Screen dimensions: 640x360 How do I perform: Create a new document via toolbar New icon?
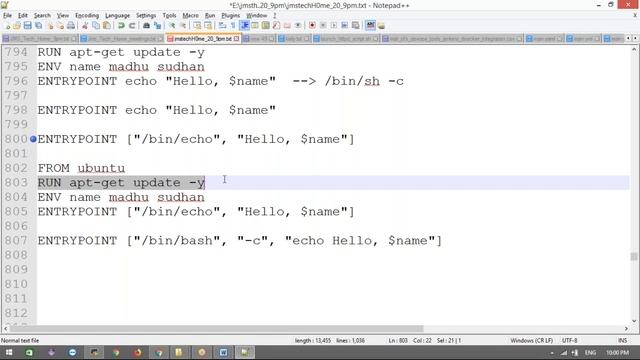click(7, 26)
